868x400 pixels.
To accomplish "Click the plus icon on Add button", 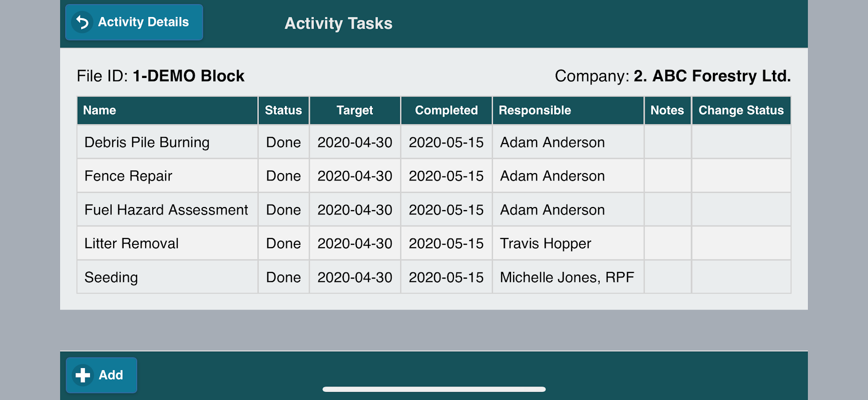I will 83,375.
